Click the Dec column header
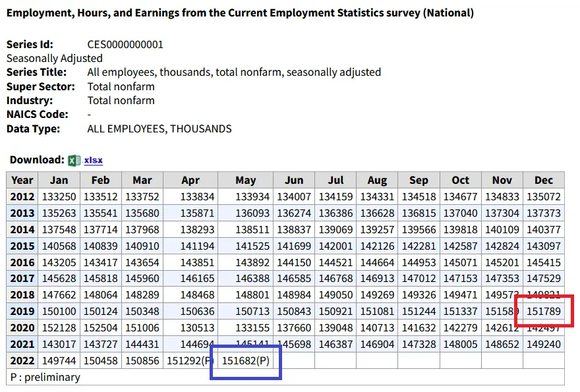The width and height of the screenshot is (580, 392). [544, 180]
